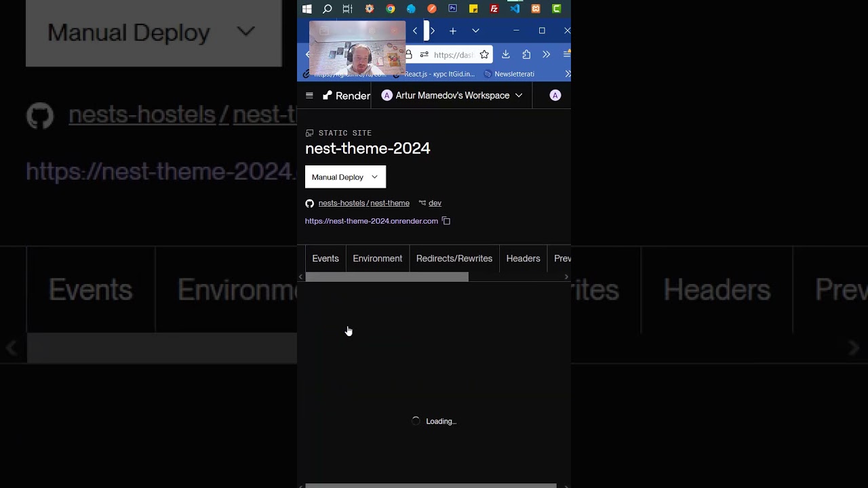Open the Newsletterati bookmark
The image size is (868, 488).
509,74
